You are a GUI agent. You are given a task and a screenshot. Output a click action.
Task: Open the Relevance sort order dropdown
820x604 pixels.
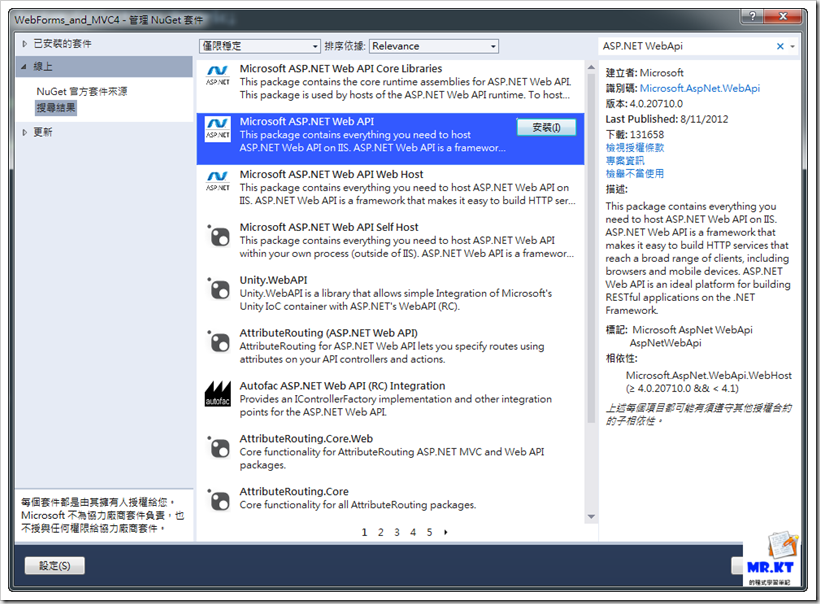coord(434,46)
